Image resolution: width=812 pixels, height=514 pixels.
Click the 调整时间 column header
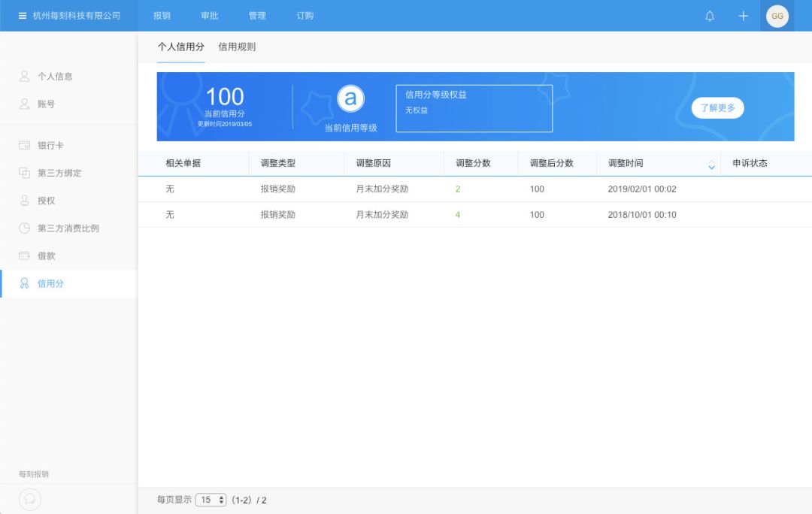point(626,163)
